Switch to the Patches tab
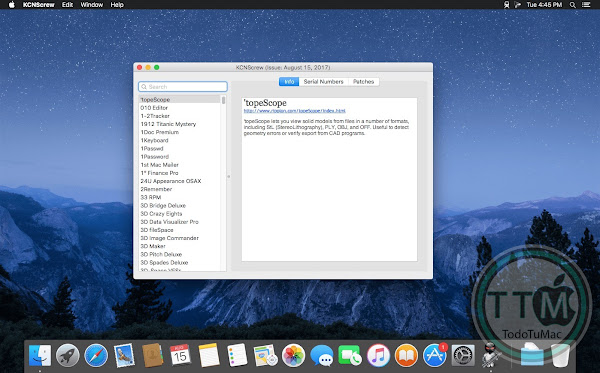The image size is (600, 373). tap(364, 81)
